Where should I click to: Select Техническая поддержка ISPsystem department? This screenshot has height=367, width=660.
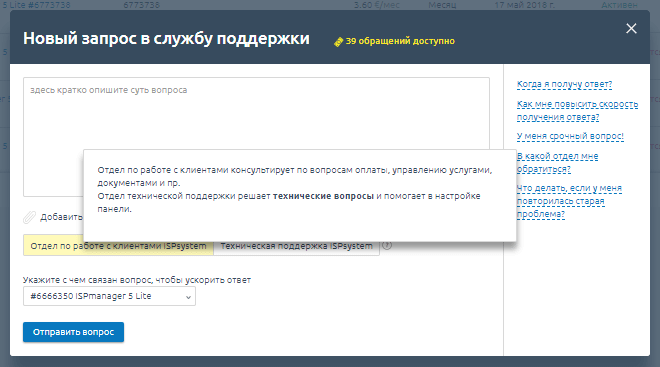point(297,246)
